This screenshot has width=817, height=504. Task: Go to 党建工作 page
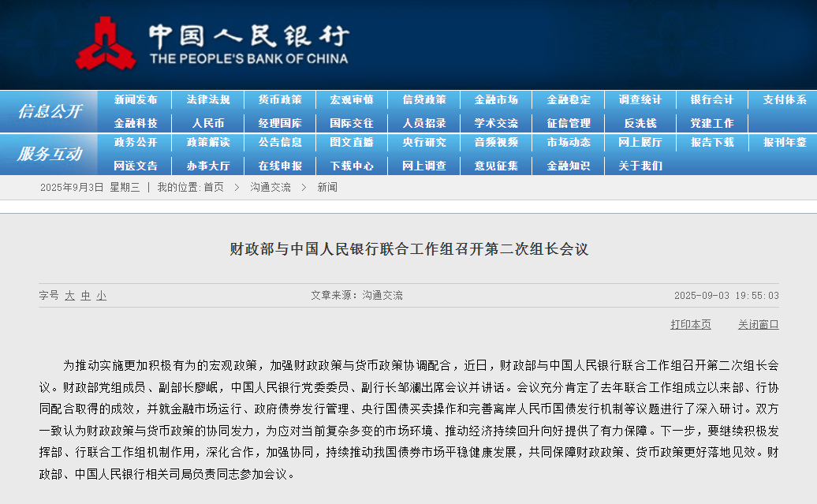click(712, 123)
